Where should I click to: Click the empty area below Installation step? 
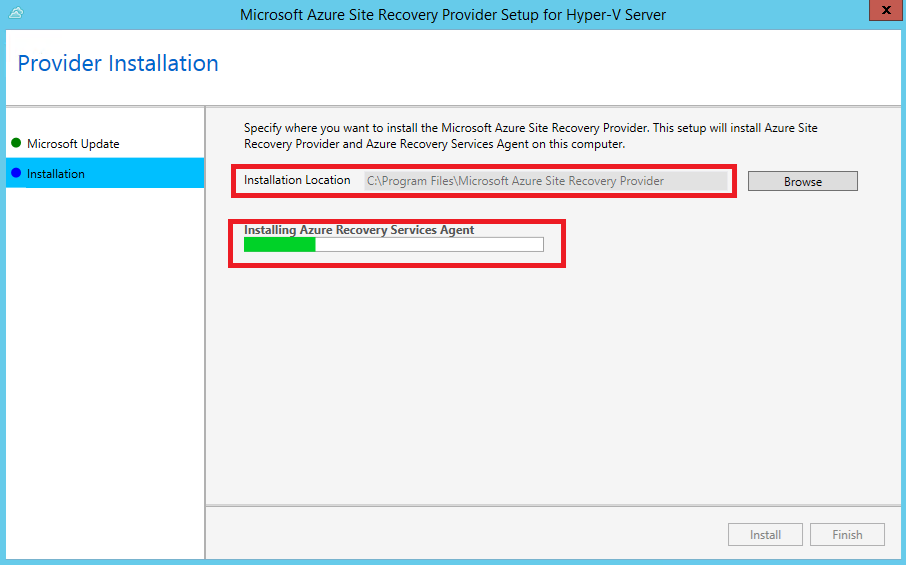tap(105, 370)
